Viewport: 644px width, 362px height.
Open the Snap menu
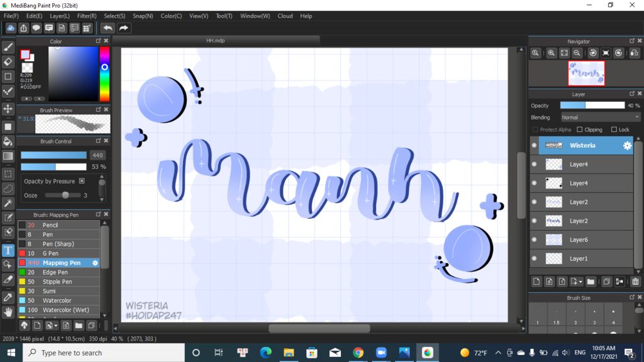143,16
